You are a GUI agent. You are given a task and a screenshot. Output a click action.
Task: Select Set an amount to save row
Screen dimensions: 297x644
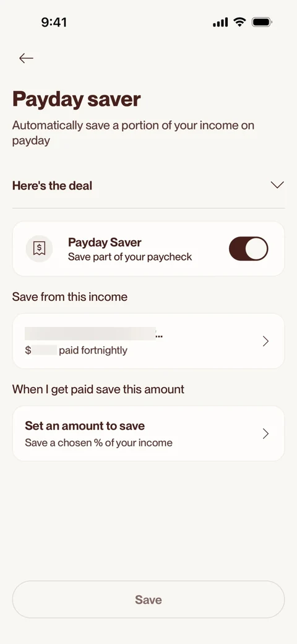click(x=148, y=433)
